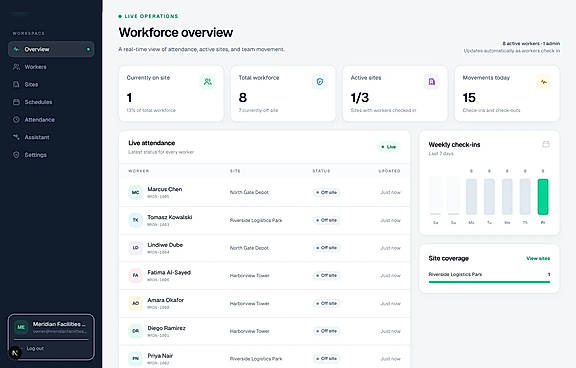
Task: Open the Attendance page
Action: [x=51, y=120]
